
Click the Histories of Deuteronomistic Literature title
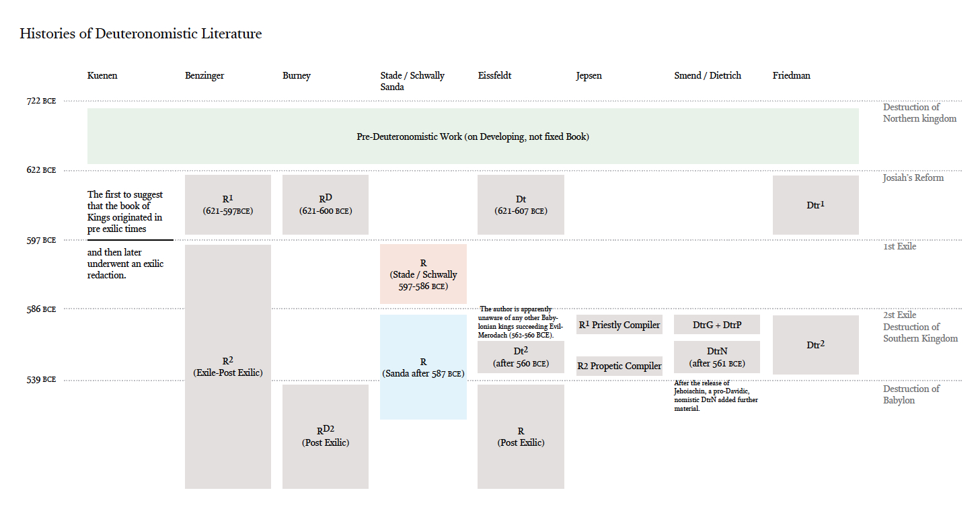141,34
